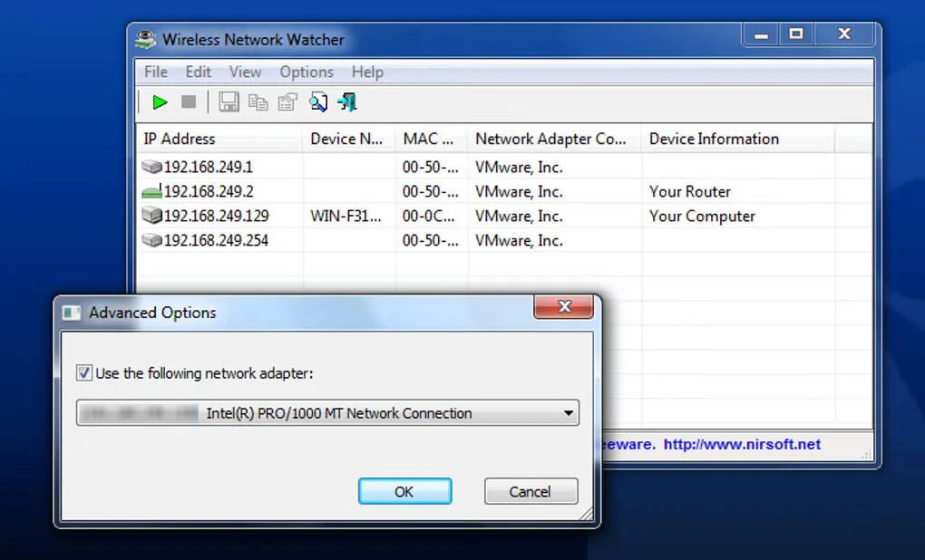Open the File menu
This screenshot has width=925, height=560.
point(156,72)
